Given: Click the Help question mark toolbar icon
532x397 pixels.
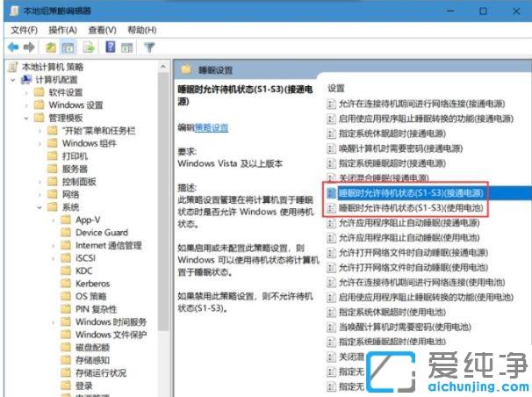Looking at the screenshot, I should click(x=111, y=47).
